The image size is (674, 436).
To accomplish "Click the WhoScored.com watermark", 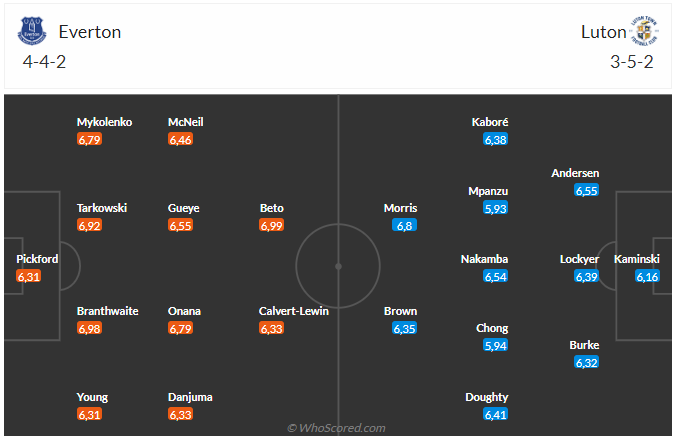I will tap(336, 428).
